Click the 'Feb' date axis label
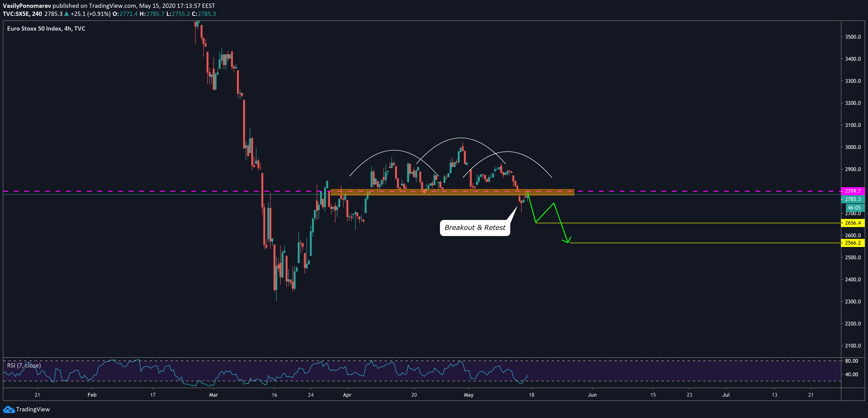 (92, 395)
